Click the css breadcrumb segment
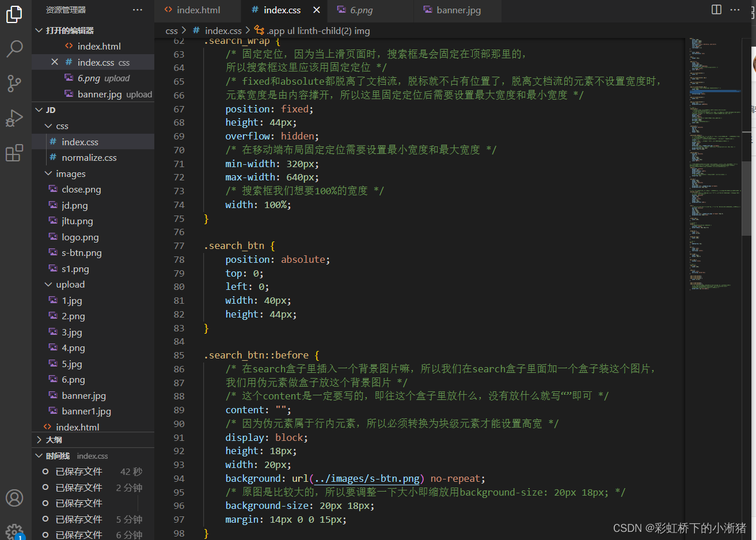Viewport: 756px width, 540px height. tap(172, 31)
